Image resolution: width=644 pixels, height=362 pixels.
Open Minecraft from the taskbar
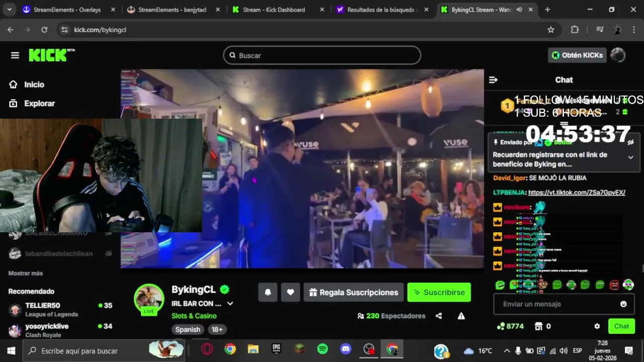(299, 349)
